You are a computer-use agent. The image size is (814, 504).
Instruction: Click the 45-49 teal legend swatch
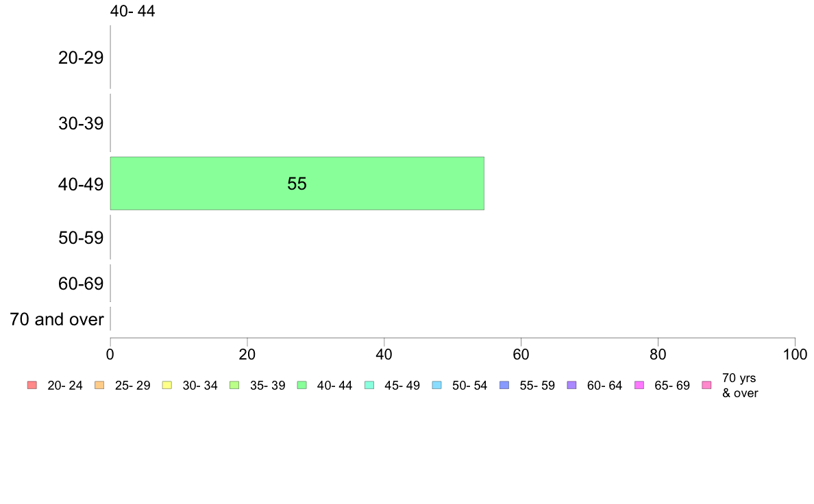point(369,385)
